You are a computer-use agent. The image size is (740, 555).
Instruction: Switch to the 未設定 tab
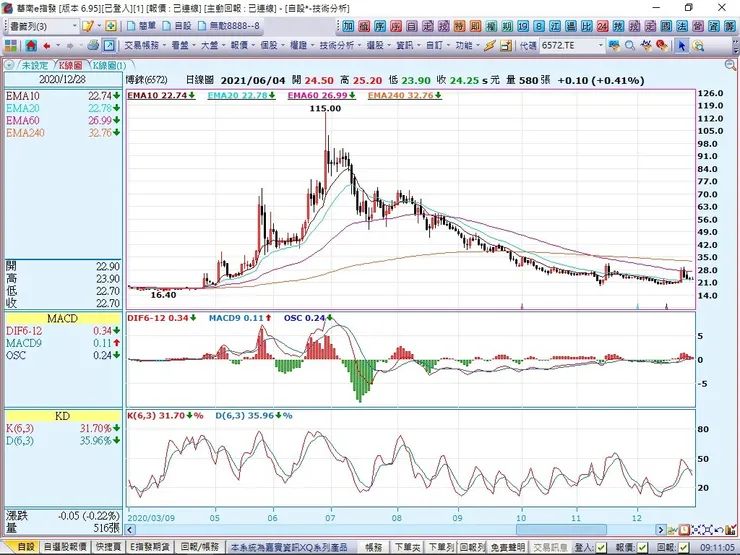pos(35,66)
